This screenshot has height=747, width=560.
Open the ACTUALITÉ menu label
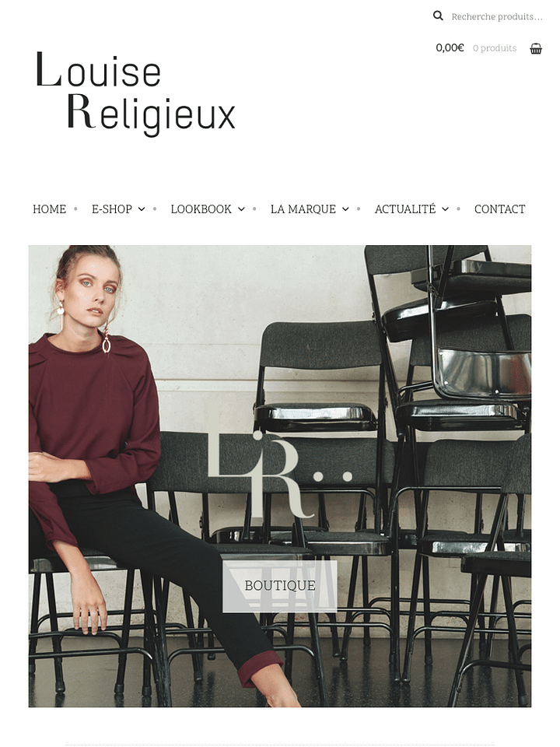click(405, 209)
